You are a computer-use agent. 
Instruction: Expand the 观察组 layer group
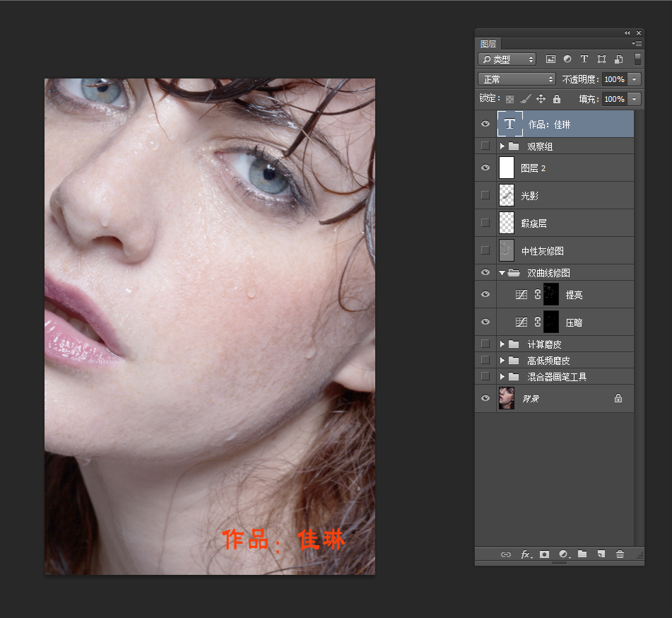coord(502,146)
